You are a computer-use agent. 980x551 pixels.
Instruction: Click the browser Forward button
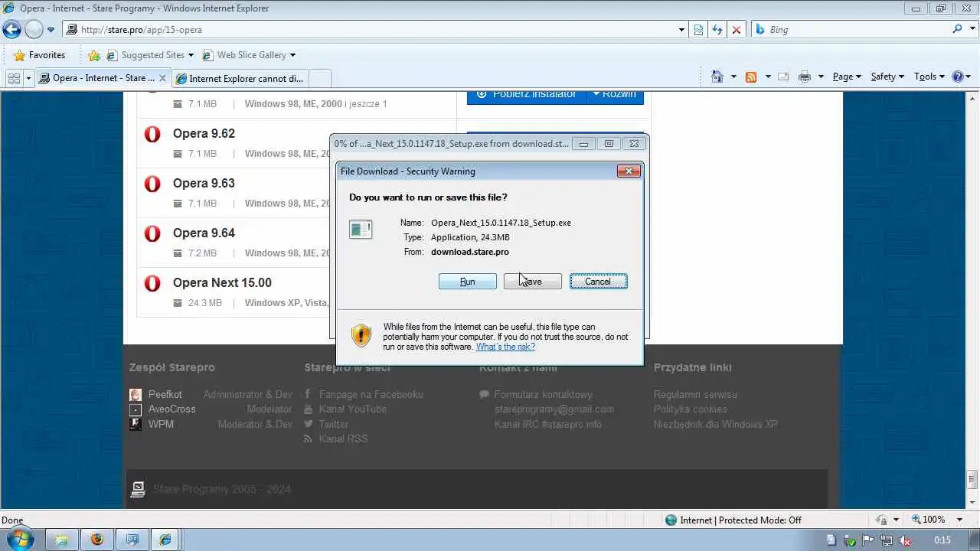click(x=33, y=30)
